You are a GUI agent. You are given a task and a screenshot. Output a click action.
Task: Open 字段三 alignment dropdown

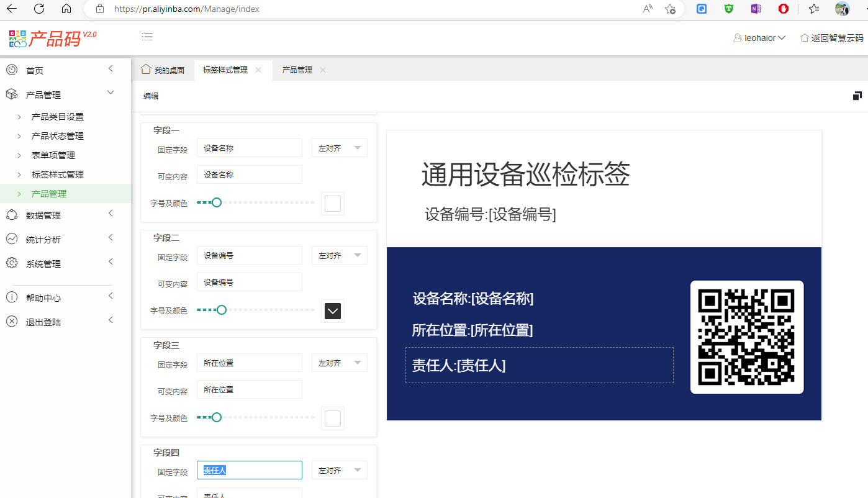(339, 363)
